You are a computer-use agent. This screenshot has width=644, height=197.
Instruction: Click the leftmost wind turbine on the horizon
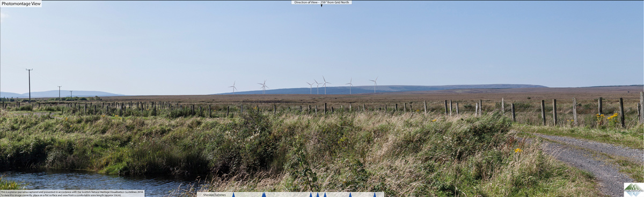click(233, 88)
